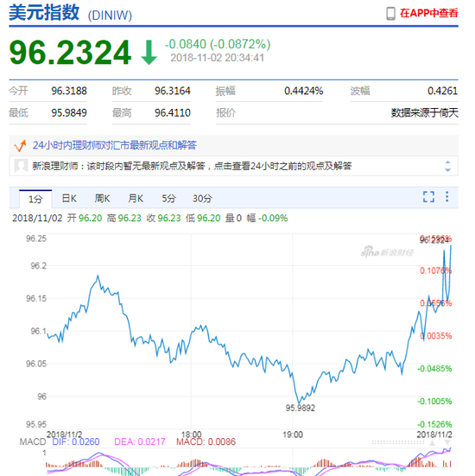Viewport: 475px width, 476px height.
Task: Switch to the 日K tab
Action: click(69, 199)
